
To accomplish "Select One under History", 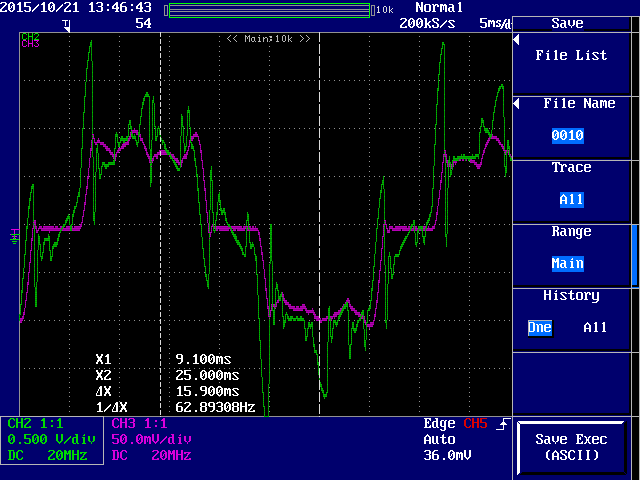I will (540, 328).
